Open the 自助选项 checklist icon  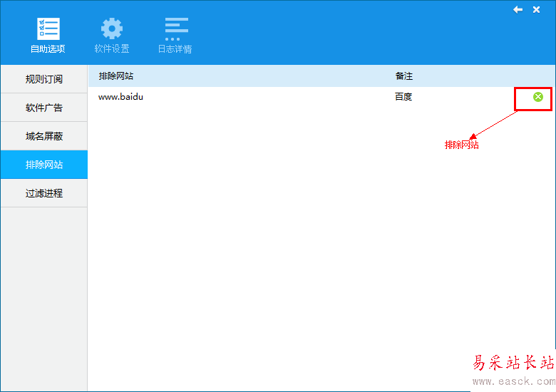tap(48, 29)
